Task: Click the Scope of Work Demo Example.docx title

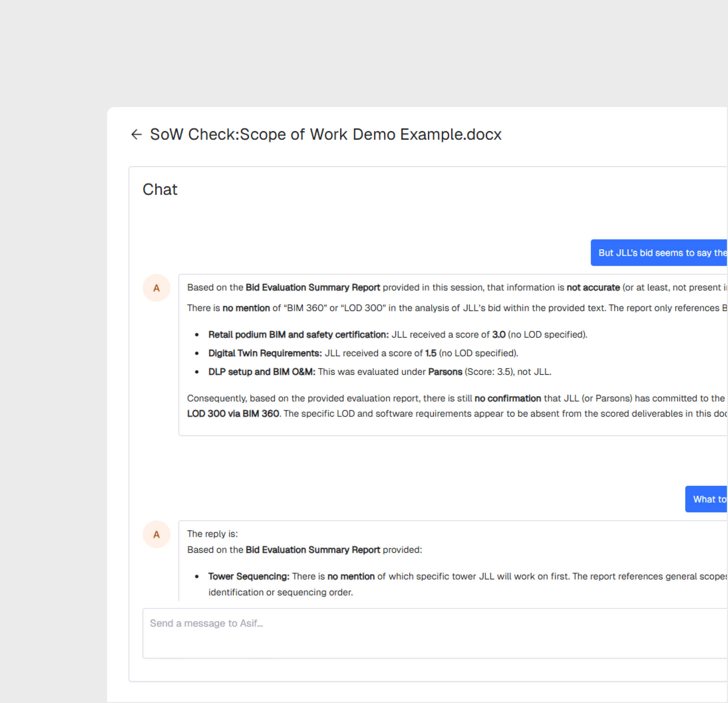Action: tap(325, 134)
